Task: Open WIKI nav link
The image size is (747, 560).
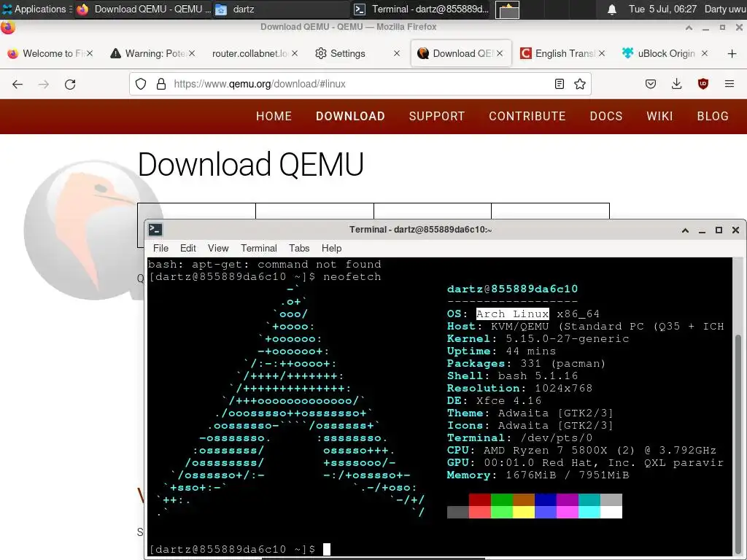Action: pos(659,116)
